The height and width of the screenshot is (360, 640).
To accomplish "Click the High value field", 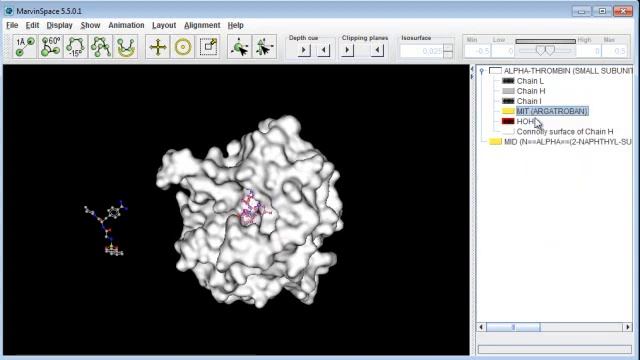I will pos(589,51).
